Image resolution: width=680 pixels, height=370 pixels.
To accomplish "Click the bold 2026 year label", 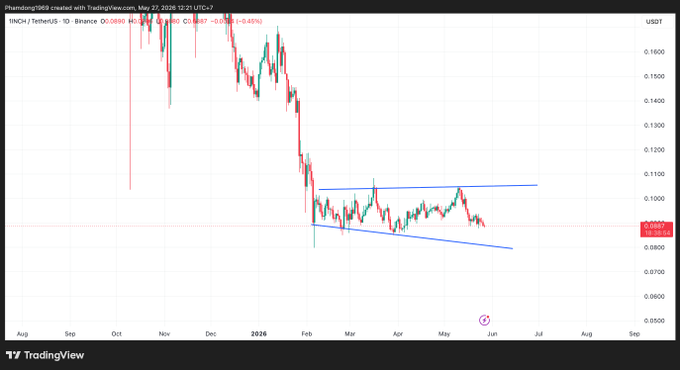I will coord(259,334).
